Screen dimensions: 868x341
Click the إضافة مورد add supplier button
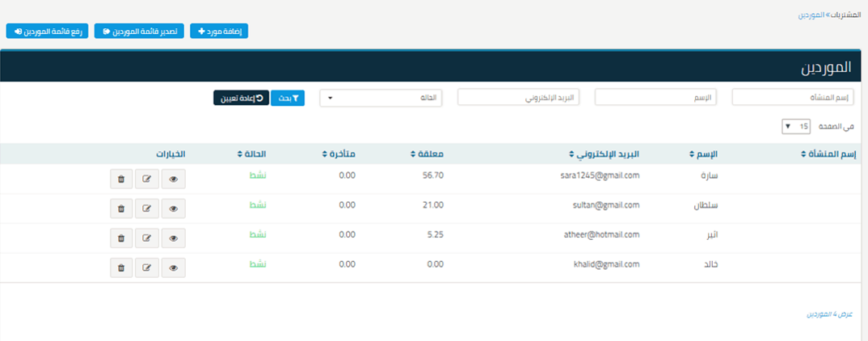(x=219, y=31)
